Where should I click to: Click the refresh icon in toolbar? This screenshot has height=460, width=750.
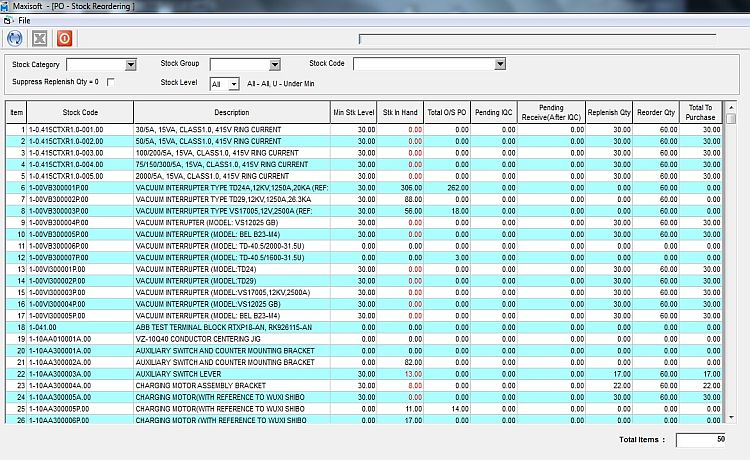click(x=15, y=39)
